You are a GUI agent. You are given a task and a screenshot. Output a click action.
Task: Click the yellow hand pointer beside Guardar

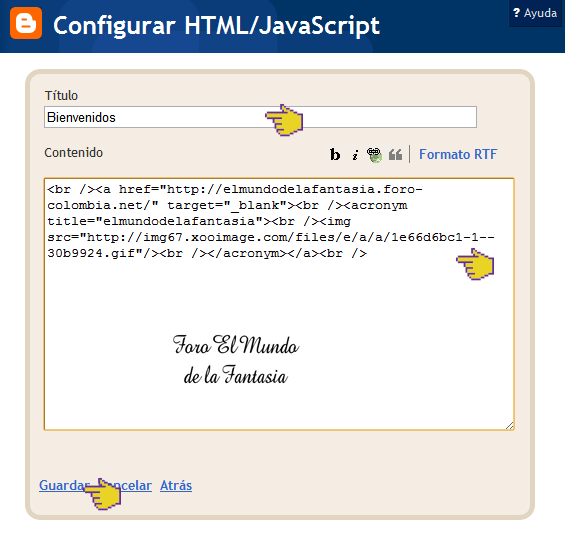[x=102, y=494]
